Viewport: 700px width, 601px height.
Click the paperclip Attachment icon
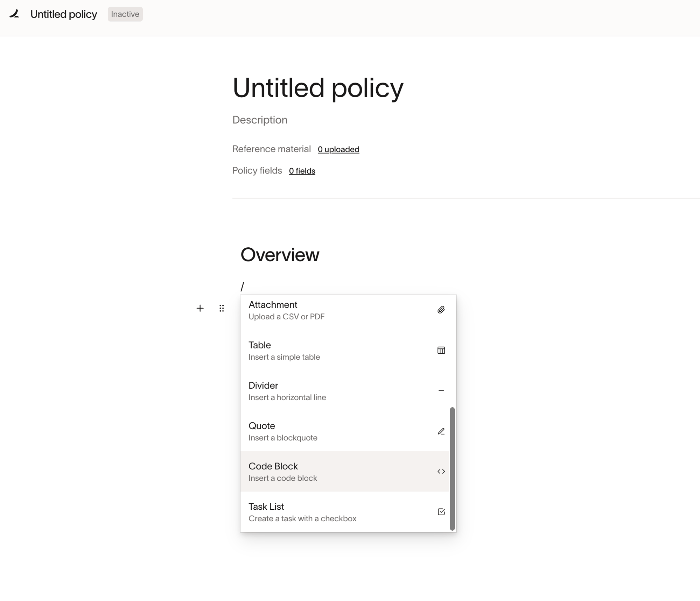pyautogui.click(x=441, y=310)
